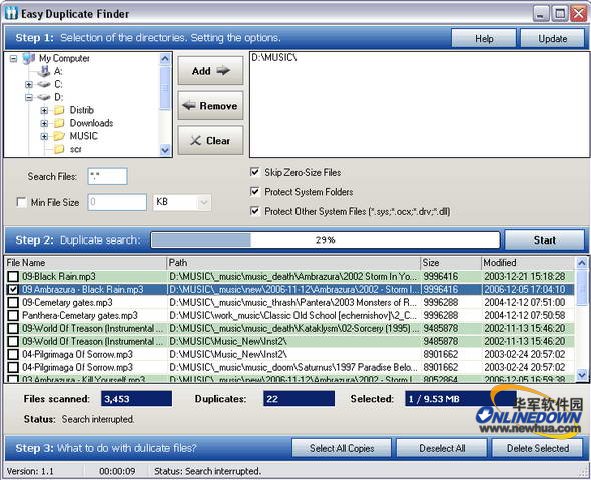Viewport: 591px width, 480px height.
Task: Maximize the Easy Duplicate Finder window
Action: (560, 14)
